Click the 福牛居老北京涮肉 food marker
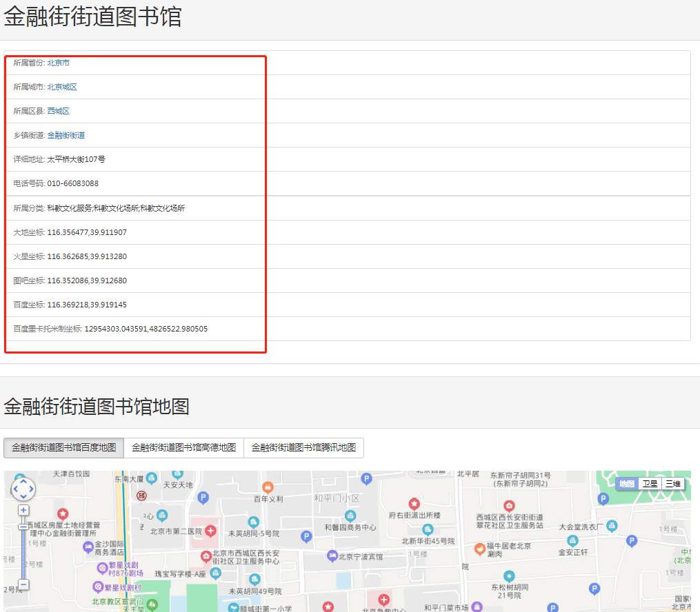This screenshot has height=612, width=700. (480, 549)
